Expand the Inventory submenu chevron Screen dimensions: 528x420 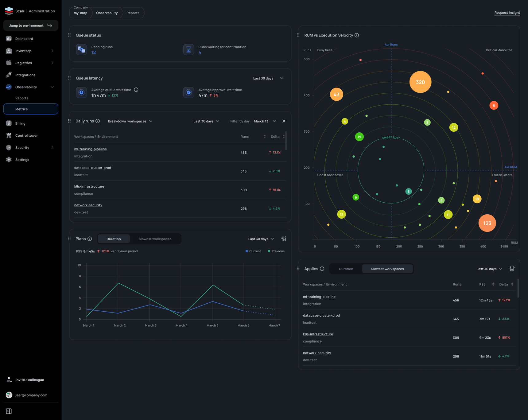coord(52,51)
